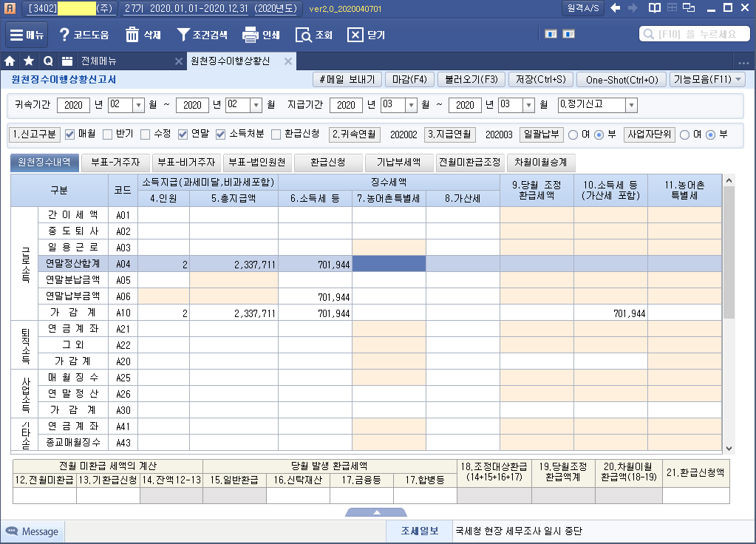Toggle the 반기 checkbox

click(107, 135)
